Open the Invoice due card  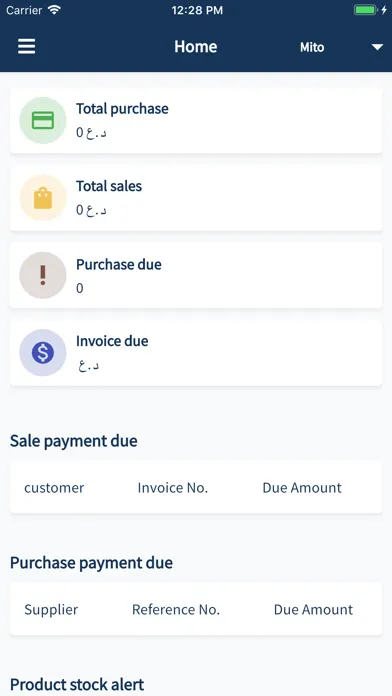click(x=196, y=352)
